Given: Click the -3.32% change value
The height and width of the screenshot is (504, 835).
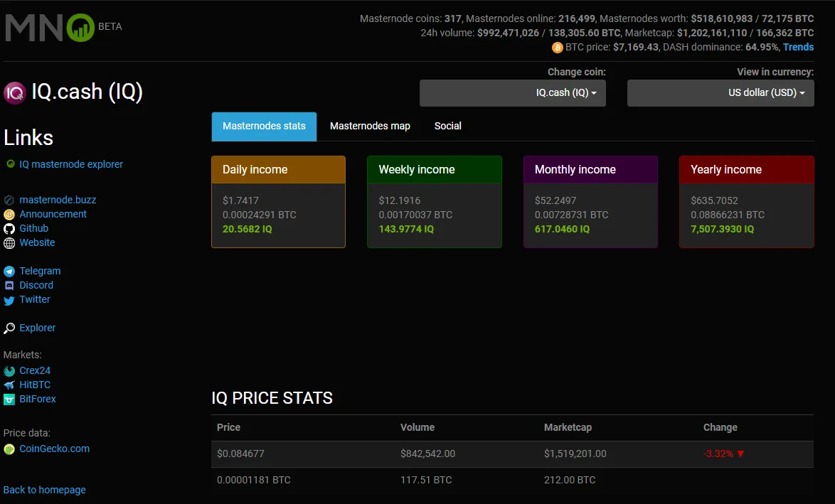Looking at the screenshot, I should 718,454.
